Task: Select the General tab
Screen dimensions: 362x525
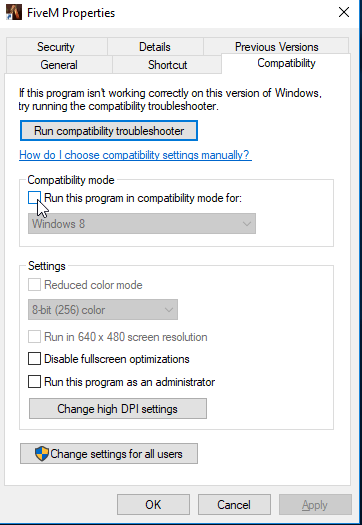Action: point(59,65)
